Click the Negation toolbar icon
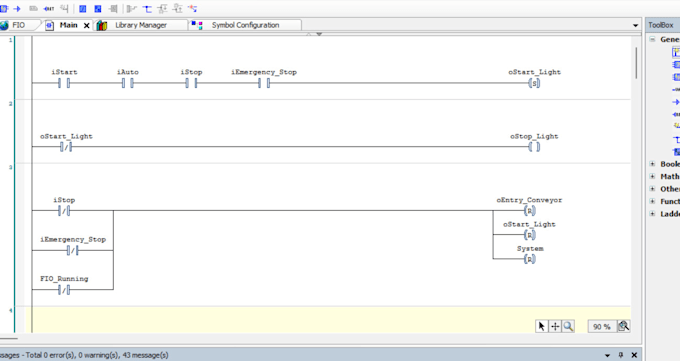 [82, 8]
